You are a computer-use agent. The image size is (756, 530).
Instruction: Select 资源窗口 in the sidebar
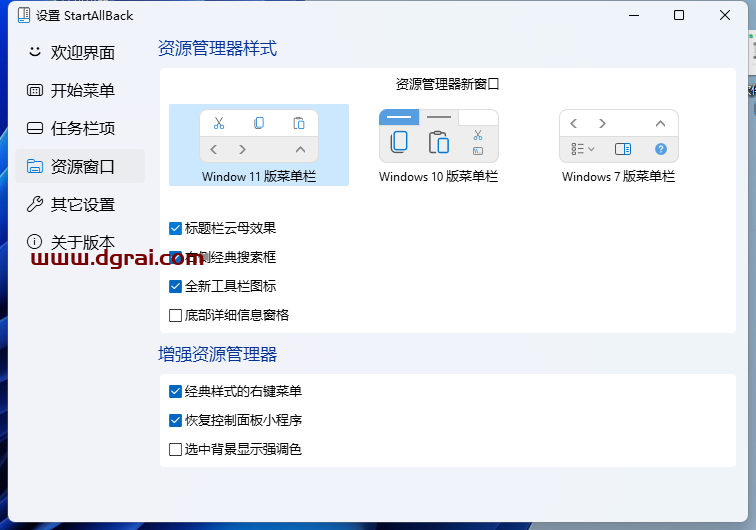pos(80,166)
